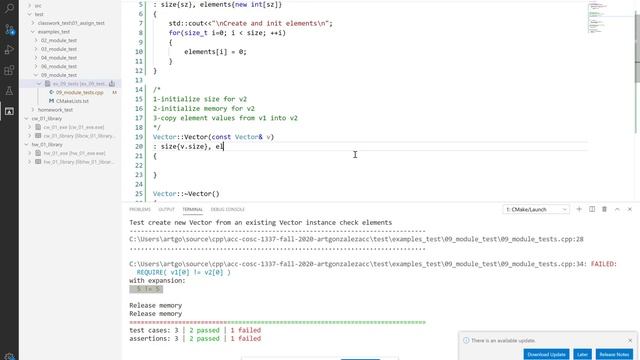This screenshot has height=360, width=640.
Task: Split the terminal panel
Action: tap(592, 209)
